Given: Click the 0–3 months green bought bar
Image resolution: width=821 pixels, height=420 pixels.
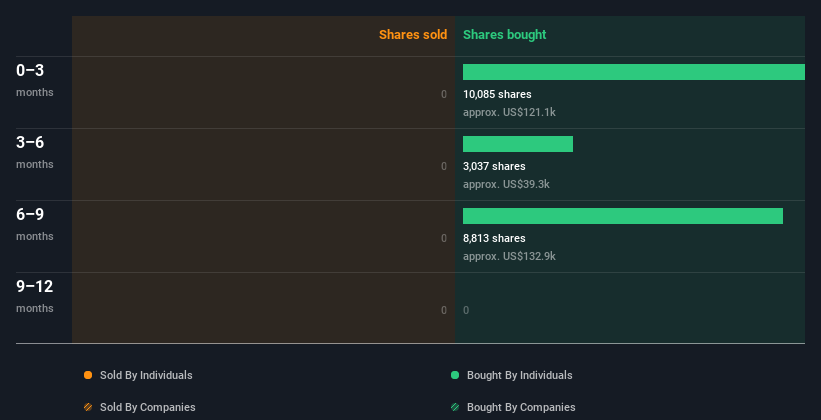Looking at the screenshot, I should pos(633,72).
